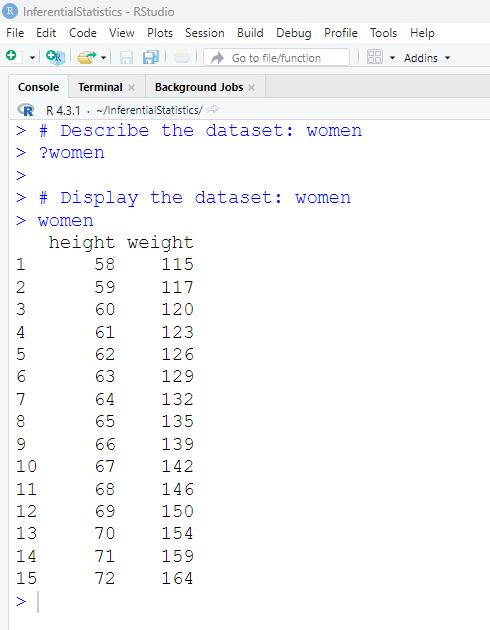Image resolution: width=490 pixels, height=630 pixels.
Task: Switch to the Background Jobs tab
Action: point(199,87)
